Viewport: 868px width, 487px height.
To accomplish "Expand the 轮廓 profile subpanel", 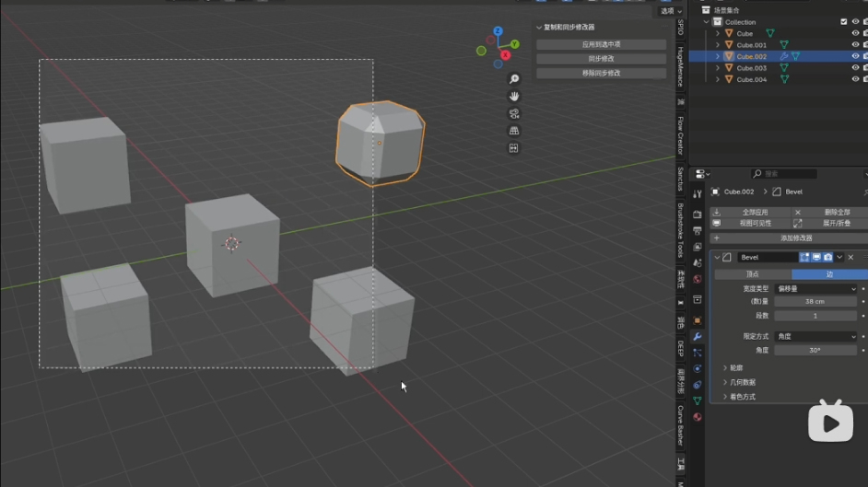I will coord(725,367).
